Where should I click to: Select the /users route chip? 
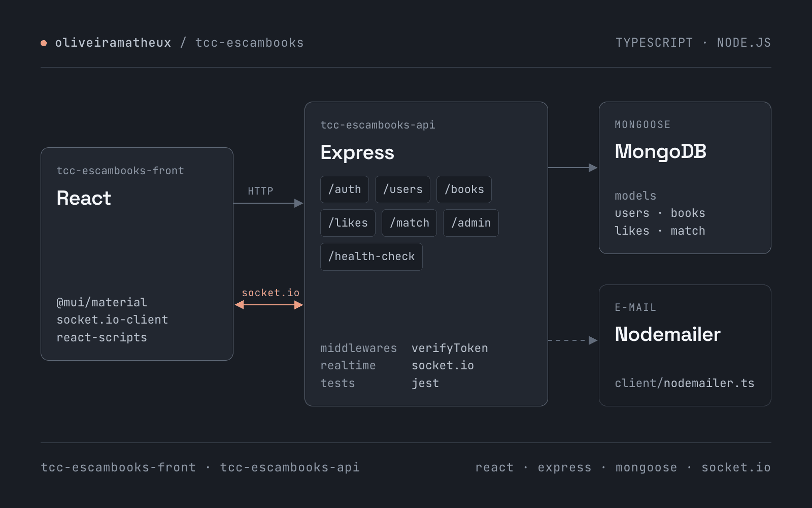(x=402, y=189)
